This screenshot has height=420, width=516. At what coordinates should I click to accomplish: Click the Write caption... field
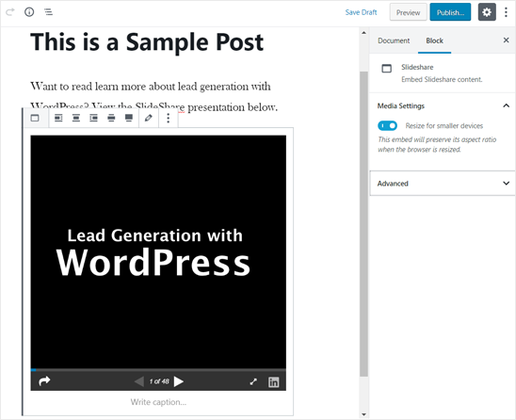click(x=158, y=402)
